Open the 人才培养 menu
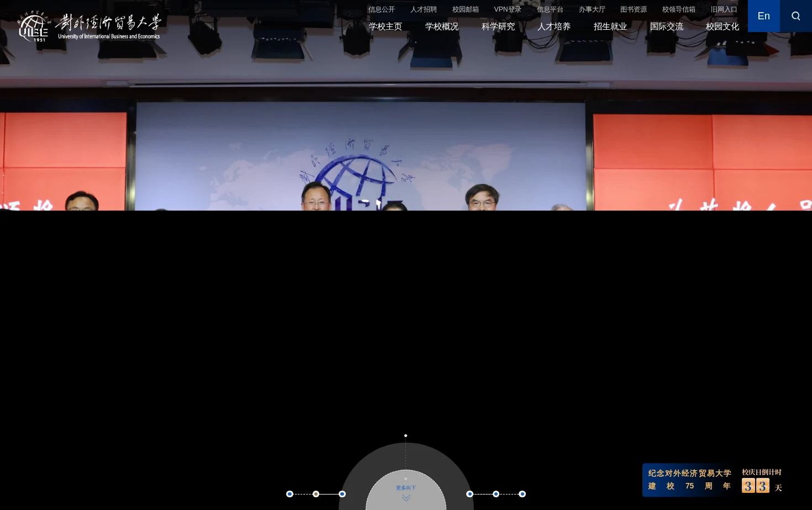This screenshot has height=510, width=812. click(554, 27)
